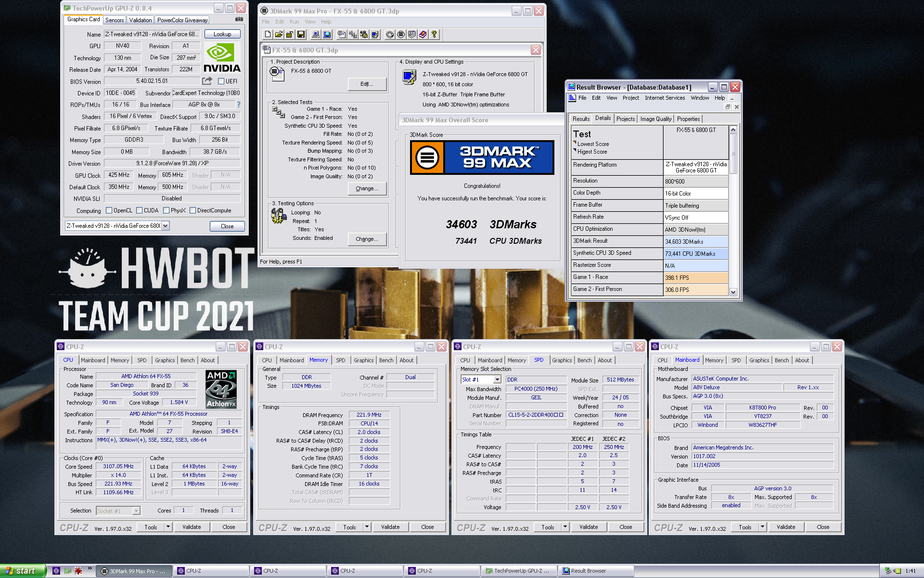Click the 3DMark logo benchmark icon in toolbar
924x578 pixels.
pos(401,34)
